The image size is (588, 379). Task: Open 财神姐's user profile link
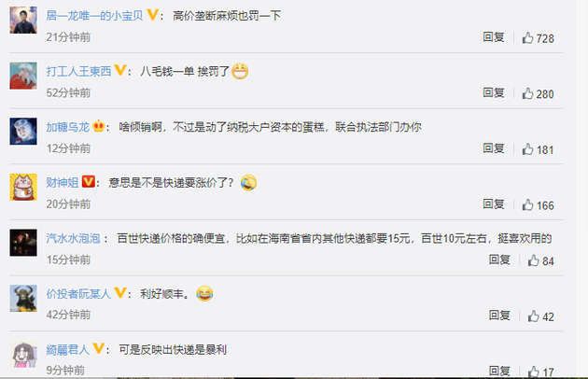click(63, 182)
